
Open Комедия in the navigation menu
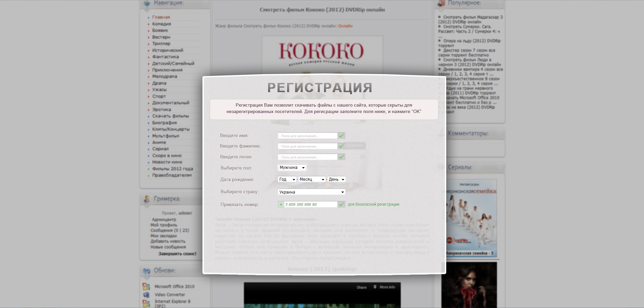tap(162, 24)
